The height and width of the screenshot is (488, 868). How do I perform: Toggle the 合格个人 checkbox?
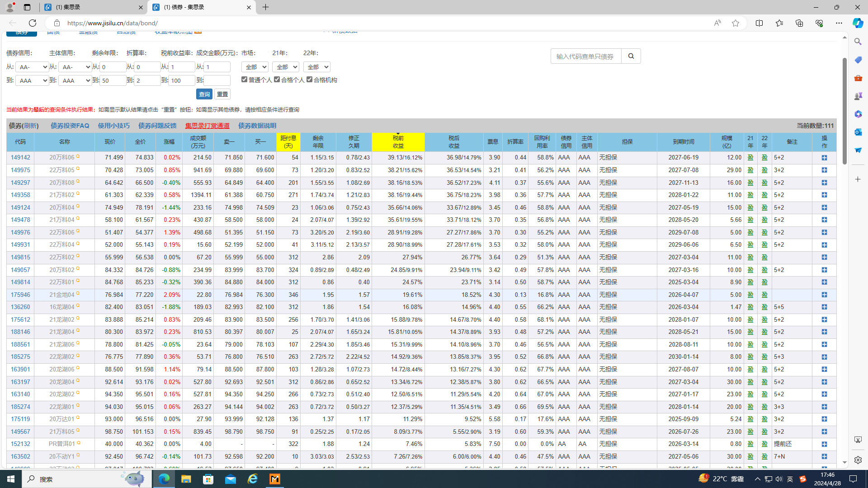[277, 80]
